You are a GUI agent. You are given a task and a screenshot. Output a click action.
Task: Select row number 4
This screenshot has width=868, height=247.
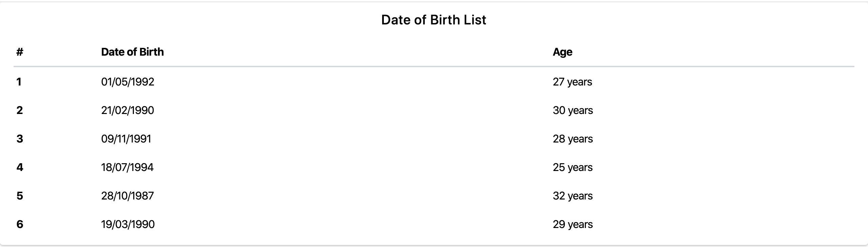(x=20, y=167)
